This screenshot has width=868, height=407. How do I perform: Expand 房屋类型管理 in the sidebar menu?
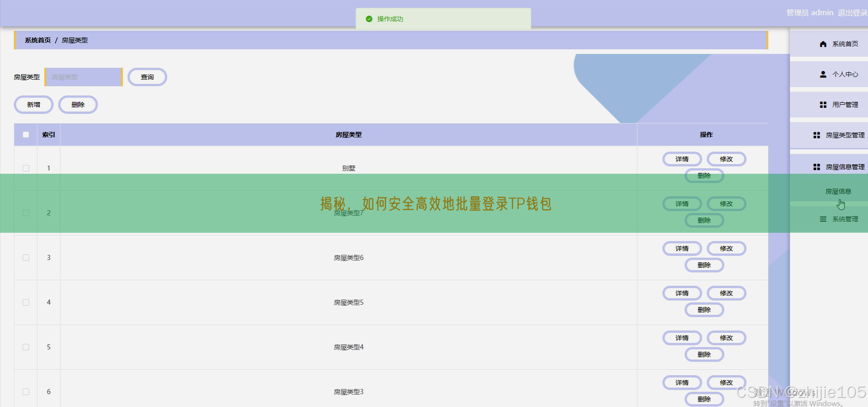click(829, 135)
